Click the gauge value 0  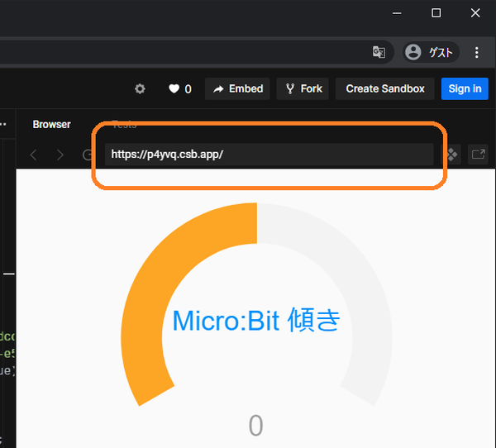(x=255, y=426)
